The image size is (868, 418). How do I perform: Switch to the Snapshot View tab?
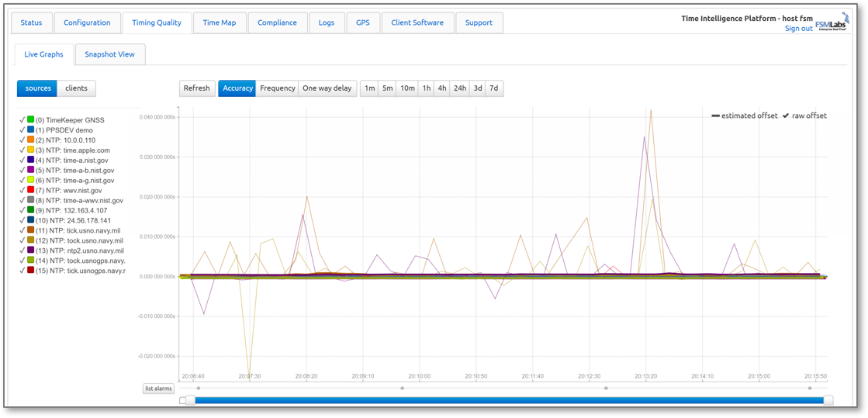point(109,54)
